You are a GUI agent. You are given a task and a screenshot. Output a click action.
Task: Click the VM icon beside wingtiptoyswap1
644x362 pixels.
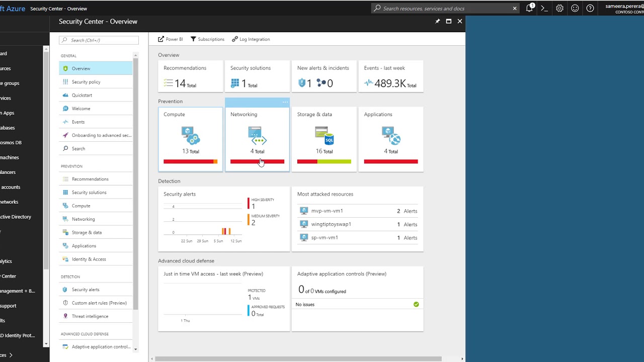pos(303,224)
